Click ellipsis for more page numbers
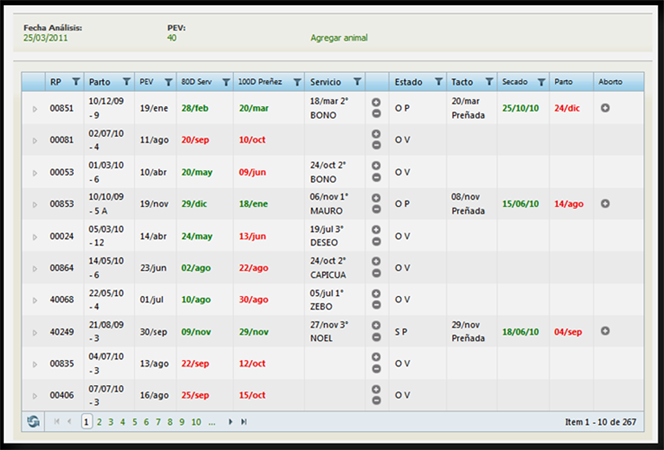Screen dimensions: 664x450 [212, 422]
